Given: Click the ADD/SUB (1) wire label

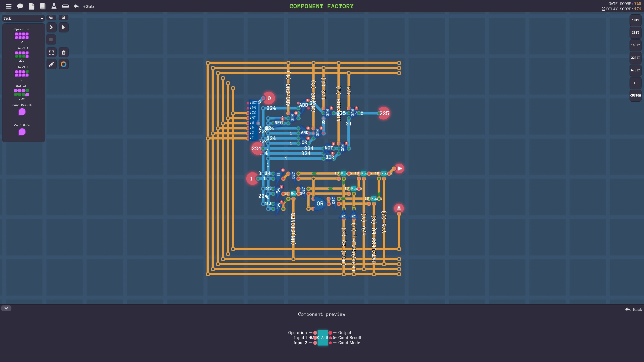Looking at the screenshot, I should pyautogui.click(x=288, y=88).
